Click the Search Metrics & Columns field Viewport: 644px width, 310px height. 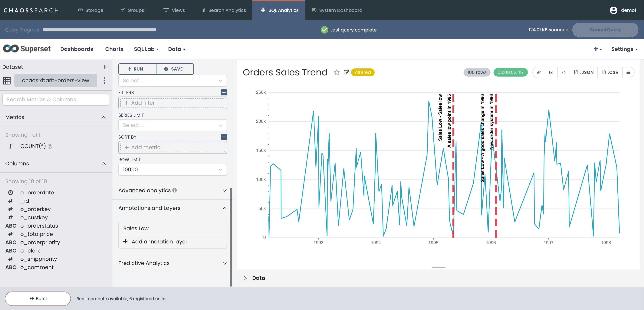tap(55, 100)
